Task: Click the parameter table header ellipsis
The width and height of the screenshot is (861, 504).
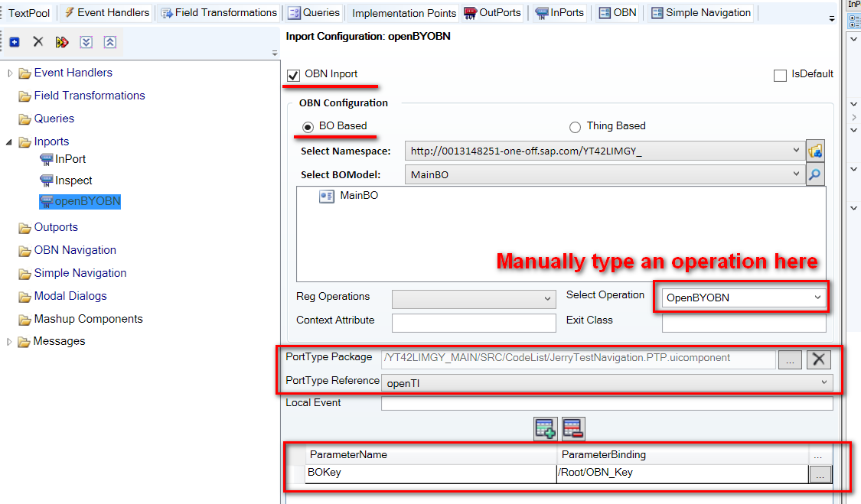Action: click(818, 456)
